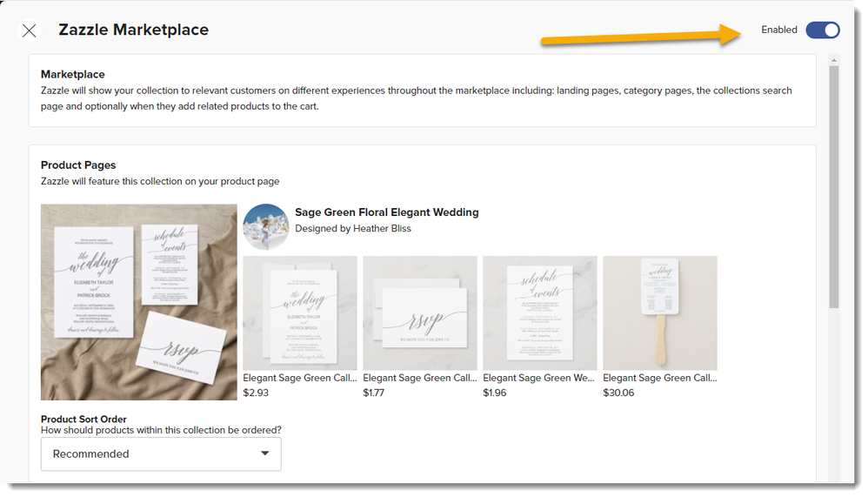Image resolution: width=868 pixels, height=497 pixels.
Task: Open the rsvp card product thumbnail
Action: pyautogui.click(x=419, y=313)
